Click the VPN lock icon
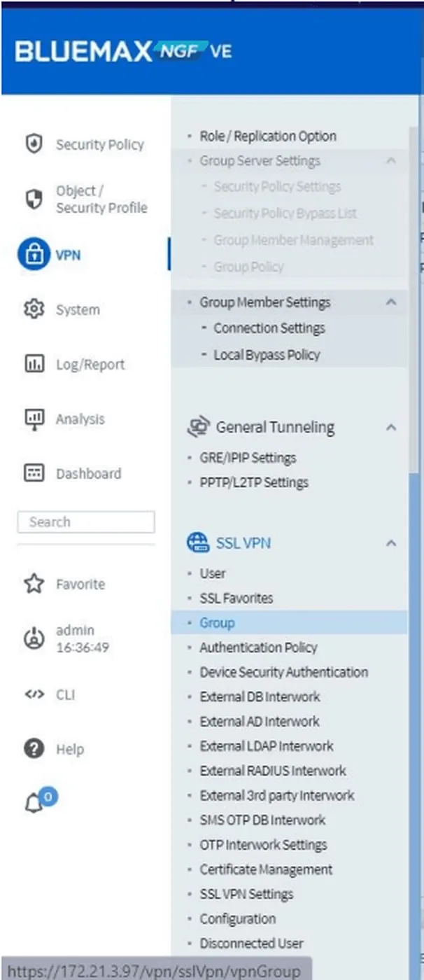Viewport: 424px width, 980px height. tap(34, 255)
